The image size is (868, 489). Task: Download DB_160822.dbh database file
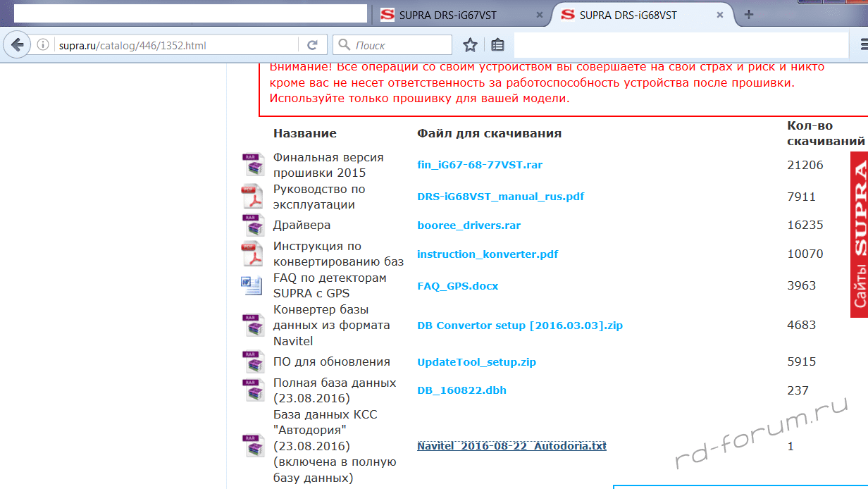(462, 390)
